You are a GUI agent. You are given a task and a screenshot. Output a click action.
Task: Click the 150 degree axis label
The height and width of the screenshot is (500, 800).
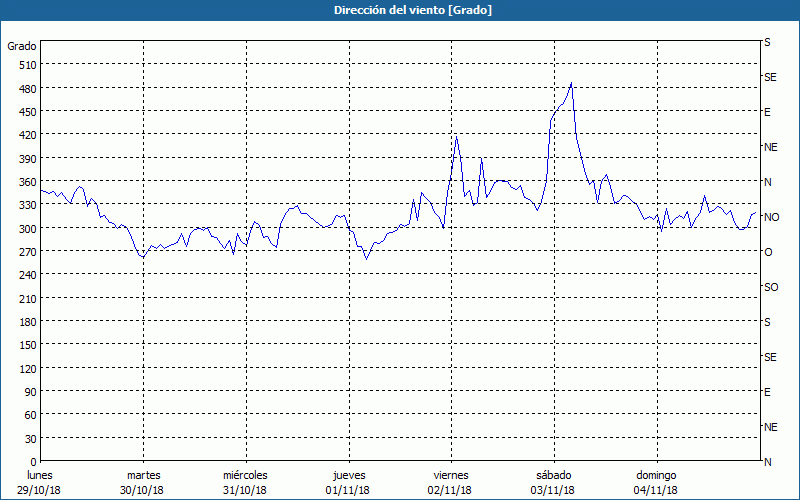[28, 345]
